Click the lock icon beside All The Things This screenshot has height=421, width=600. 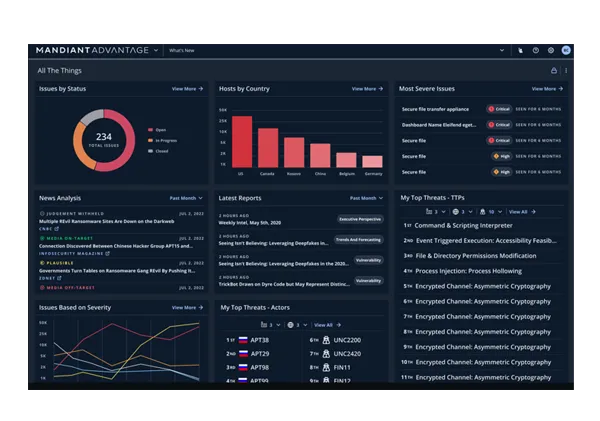click(554, 71)
